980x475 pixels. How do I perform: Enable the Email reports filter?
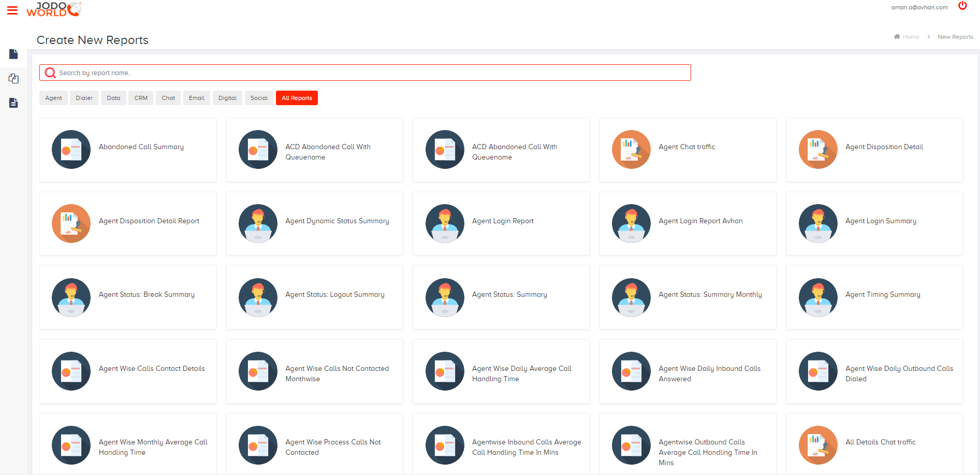(x=196, y=98)
